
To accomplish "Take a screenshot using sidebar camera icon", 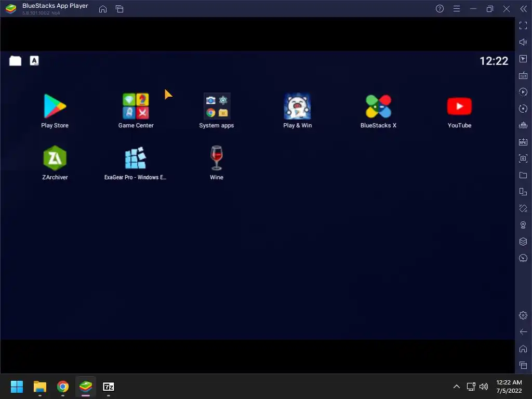I will point(523,158).
